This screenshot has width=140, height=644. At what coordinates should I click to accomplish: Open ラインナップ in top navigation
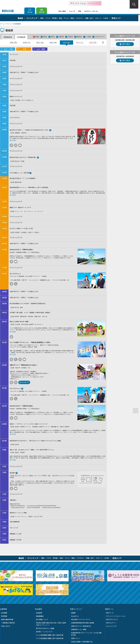pyautogui.click(x=32, y=18)
